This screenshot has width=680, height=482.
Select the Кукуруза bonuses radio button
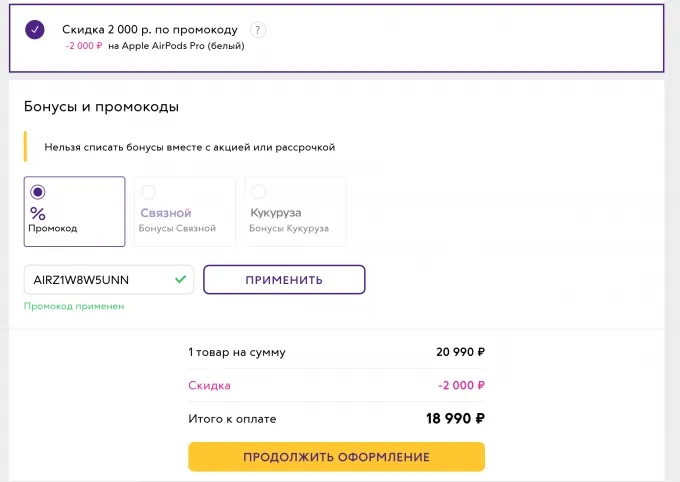click(258, 191)
